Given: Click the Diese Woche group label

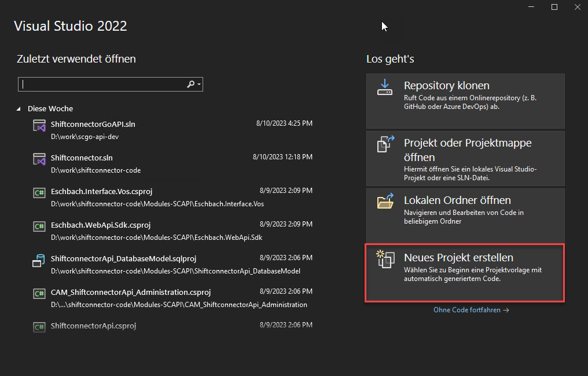Looking at the screenshot, I should pyautogui.click(x=50, y=109).
